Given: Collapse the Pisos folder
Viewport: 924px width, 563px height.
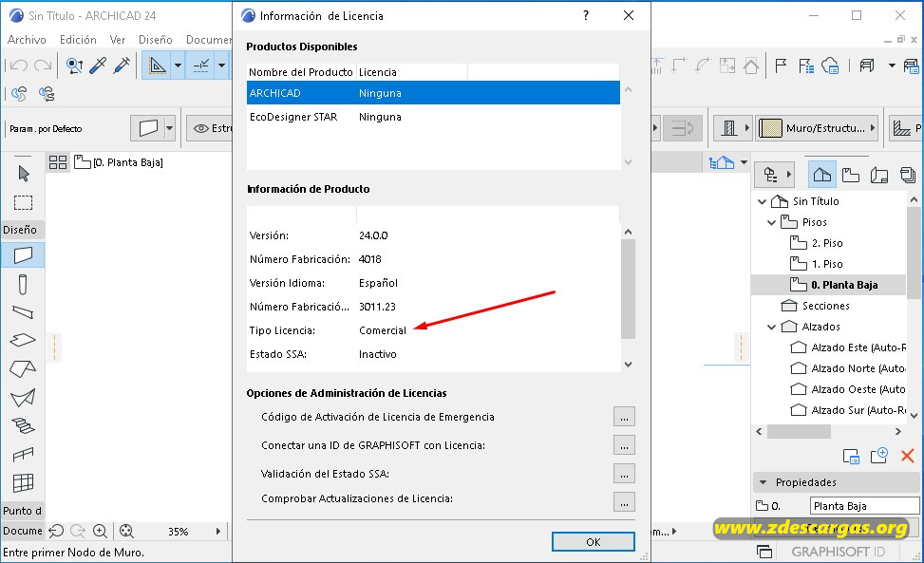Looking at the screenshot, I should pos(771,222).
